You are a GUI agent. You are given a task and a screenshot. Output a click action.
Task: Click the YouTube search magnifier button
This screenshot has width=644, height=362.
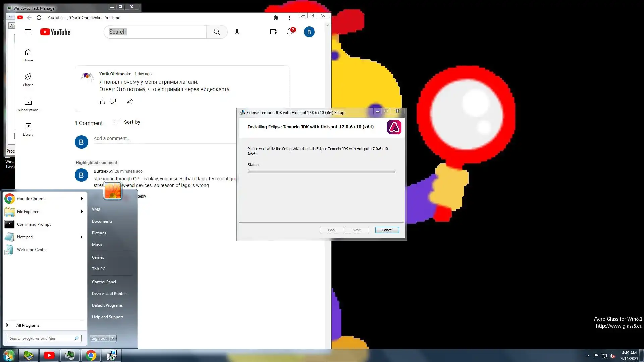coord(217,32)
